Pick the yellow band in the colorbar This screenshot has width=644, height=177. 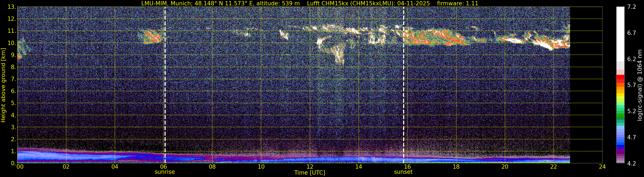[620, 95]
